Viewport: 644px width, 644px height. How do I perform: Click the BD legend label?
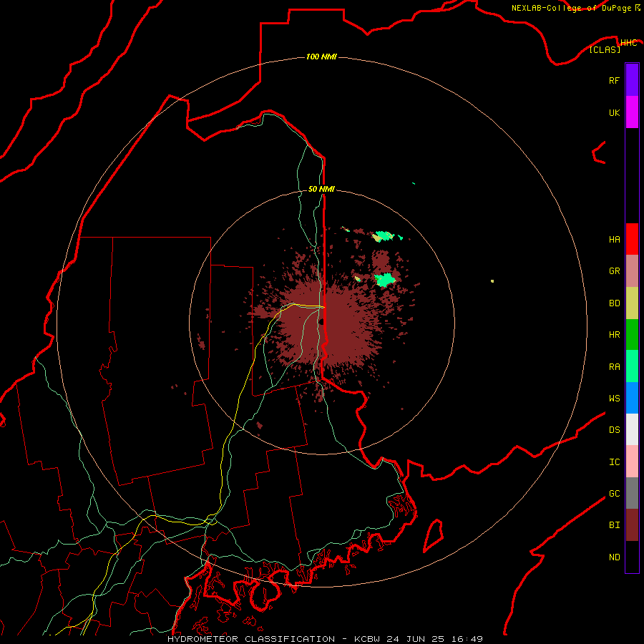[615, 303]
